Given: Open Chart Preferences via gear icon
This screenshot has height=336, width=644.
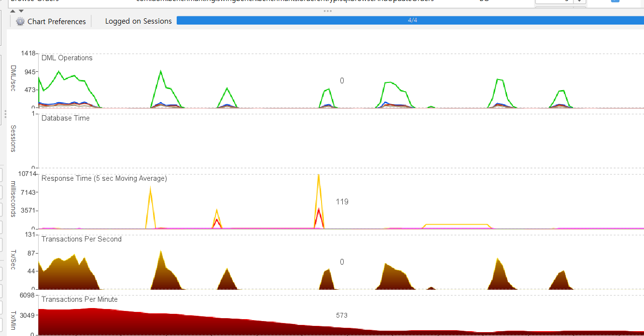Looking at the screenshot, I should 20,21.
